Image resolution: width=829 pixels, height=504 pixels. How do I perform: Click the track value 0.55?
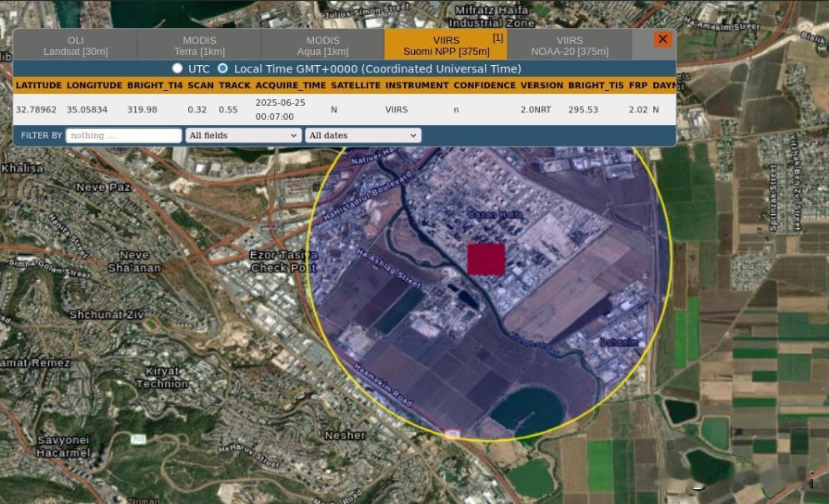227,109
